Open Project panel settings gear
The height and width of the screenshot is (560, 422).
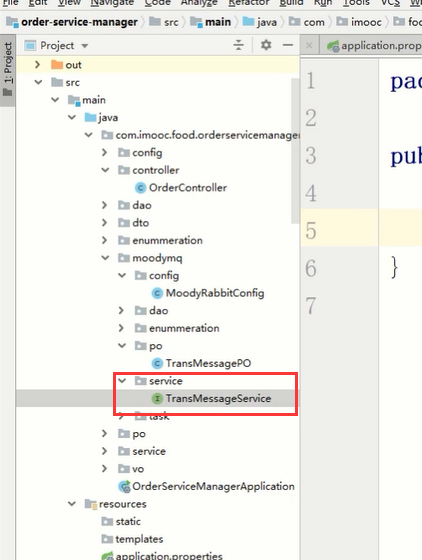tap(266, 45)
